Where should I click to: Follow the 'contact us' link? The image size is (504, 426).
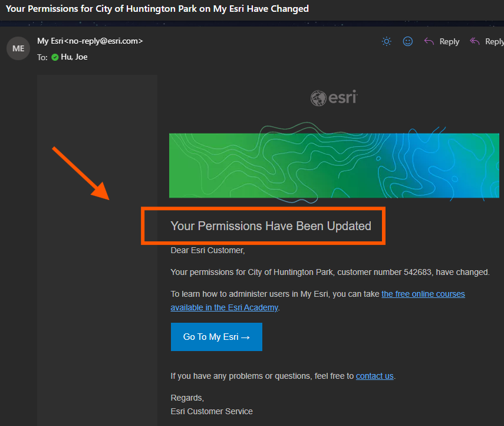pos(374,376)
